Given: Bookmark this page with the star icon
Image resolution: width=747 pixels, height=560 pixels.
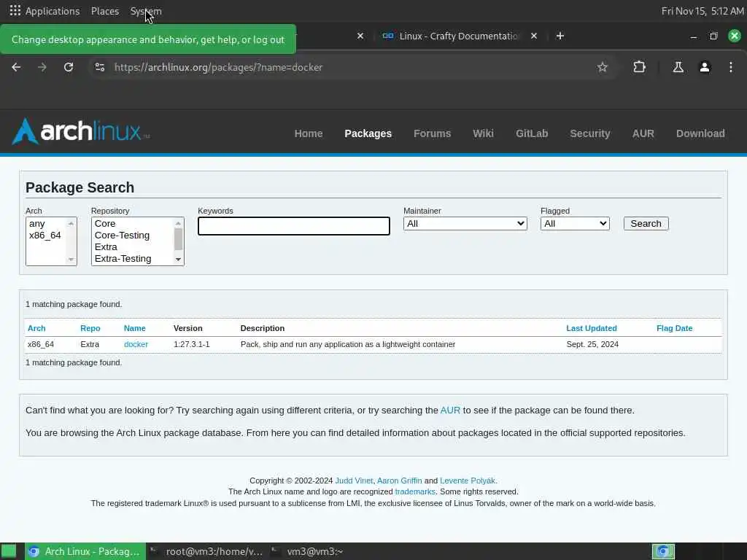Looking at the screenshot, I should (x=602, y=67).
